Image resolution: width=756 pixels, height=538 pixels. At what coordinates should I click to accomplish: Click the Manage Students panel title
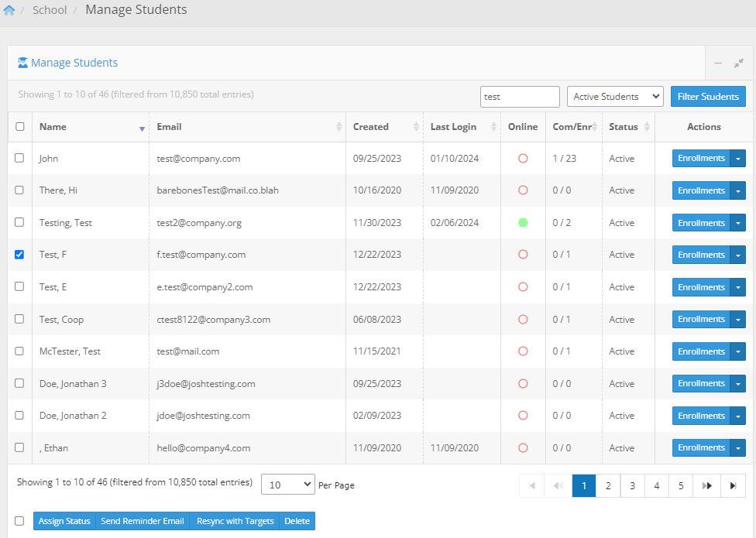tap(74, 63)
